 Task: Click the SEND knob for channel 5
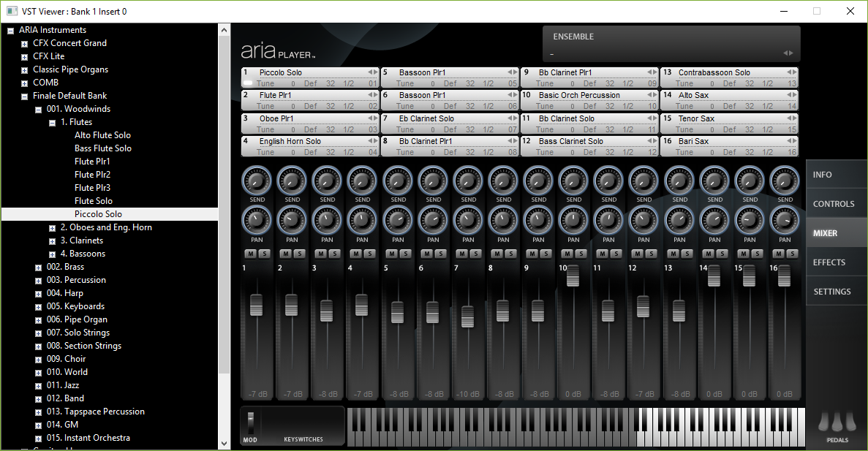click(x=398, y=181)
